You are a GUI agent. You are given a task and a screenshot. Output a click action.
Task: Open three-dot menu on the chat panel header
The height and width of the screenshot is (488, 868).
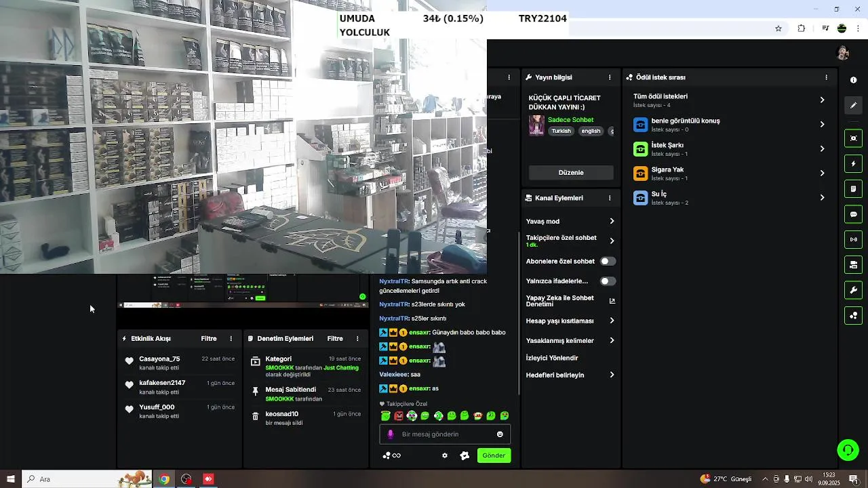509,77
